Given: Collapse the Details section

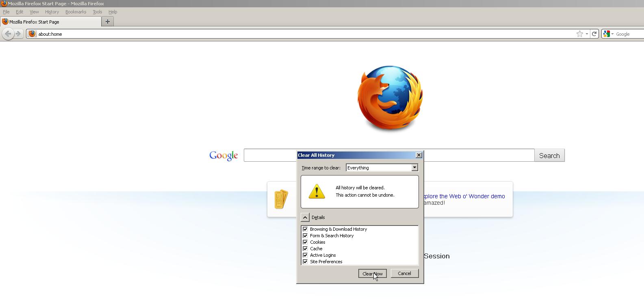Looking at the screenshot, I should (305, 217).
